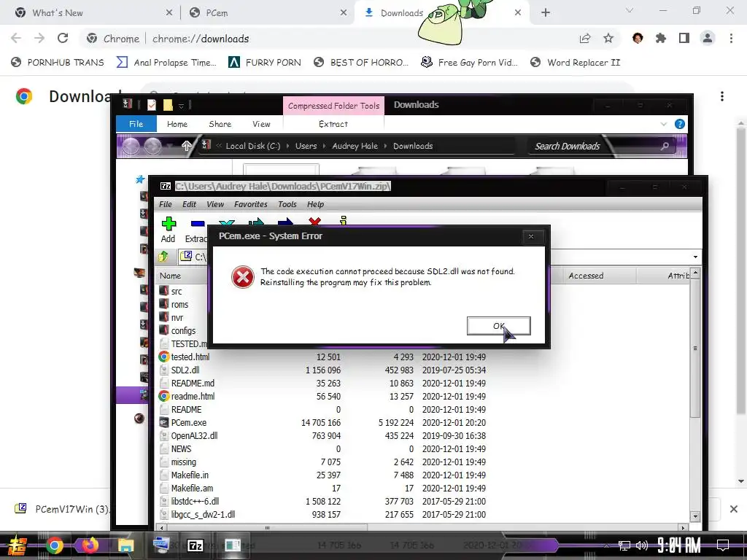This screenshot has width=747, height=560.
Task: Click Local Disk (C:) in Explorer breadcrumb
Action: (x=253, y=146)
